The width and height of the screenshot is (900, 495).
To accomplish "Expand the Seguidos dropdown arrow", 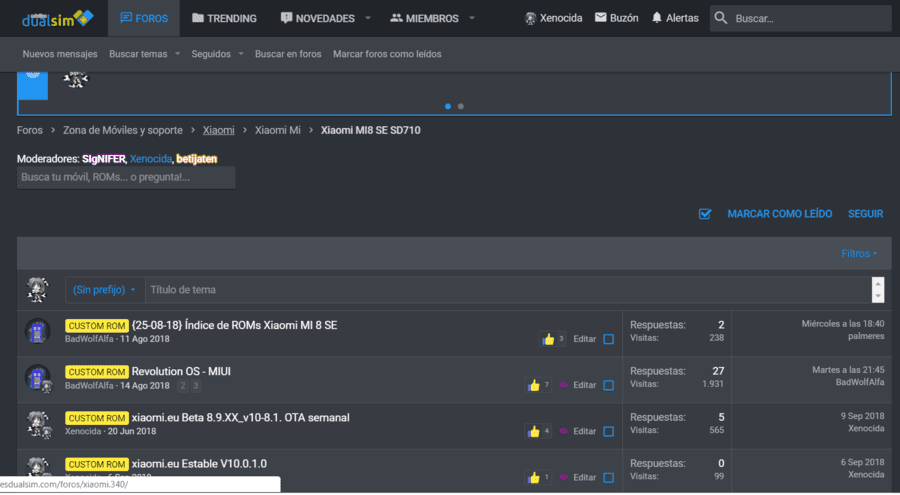I will (x=240, y=54).
